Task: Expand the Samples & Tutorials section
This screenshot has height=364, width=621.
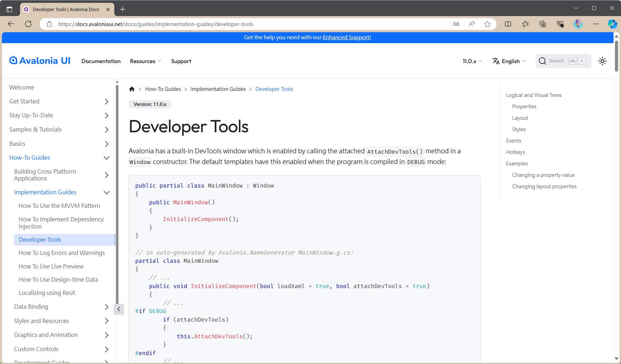Action: (106, 130)
